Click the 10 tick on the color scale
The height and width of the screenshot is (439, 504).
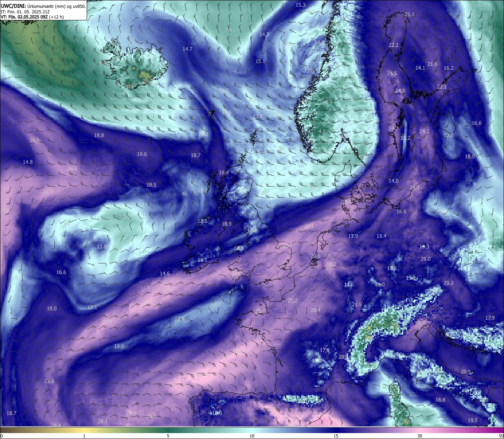252,435
